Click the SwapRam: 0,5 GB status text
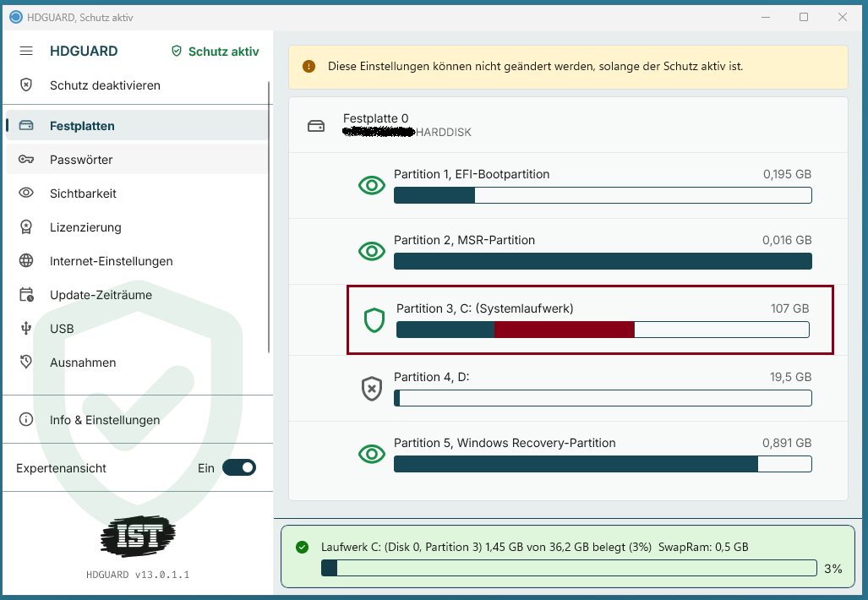The width and height of the screenshot is (868, 600). click(703, 547)
